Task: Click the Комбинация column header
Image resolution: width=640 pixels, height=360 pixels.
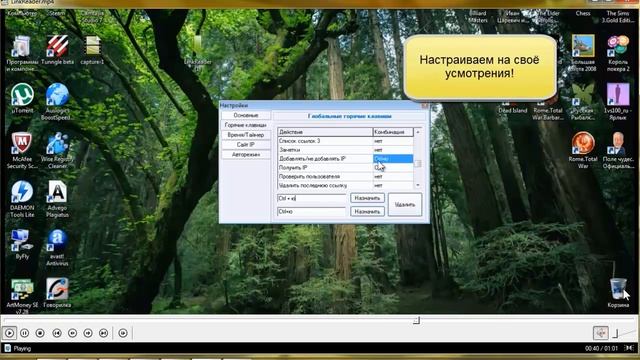Action: pyautogui.click(x=393, y=132)
